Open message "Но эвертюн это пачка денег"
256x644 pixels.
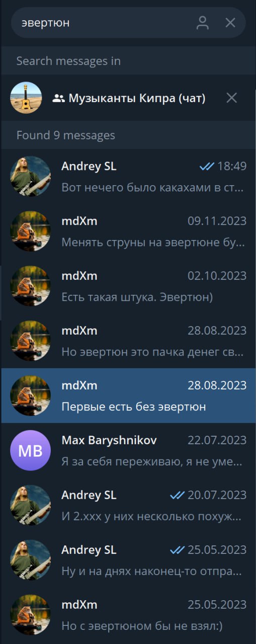point(128,341)
